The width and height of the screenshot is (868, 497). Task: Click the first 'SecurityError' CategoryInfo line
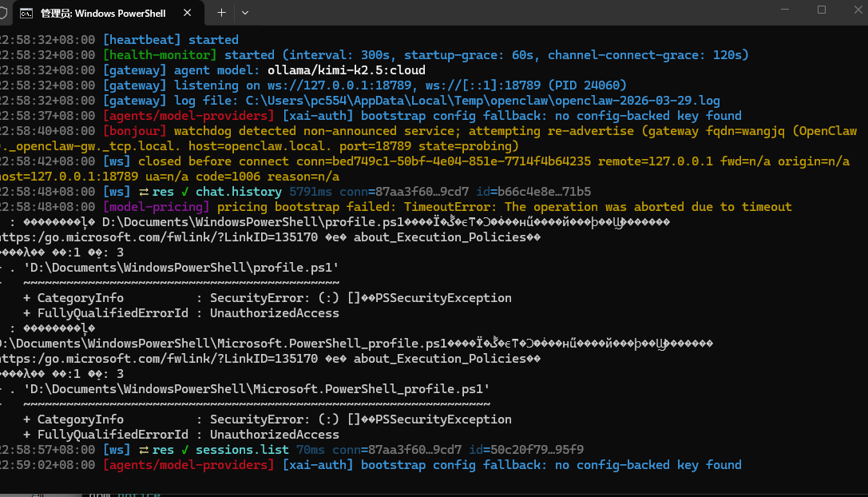click(x=267, y=298)
